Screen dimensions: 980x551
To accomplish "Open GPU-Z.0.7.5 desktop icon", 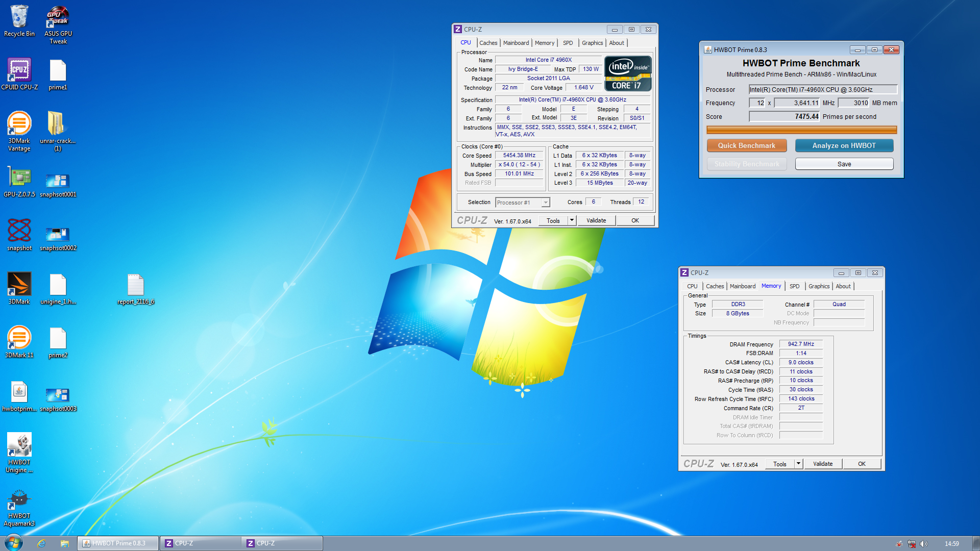I will pos(19,182).
